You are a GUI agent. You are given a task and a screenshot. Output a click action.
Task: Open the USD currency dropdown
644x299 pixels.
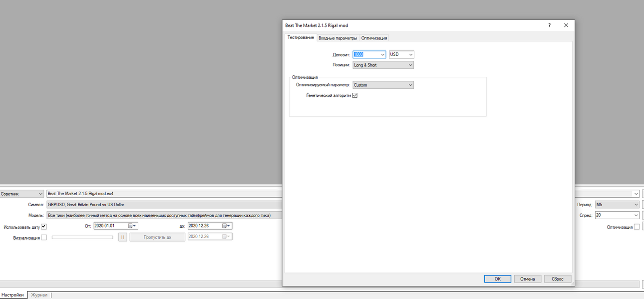[x=401, y=54]
